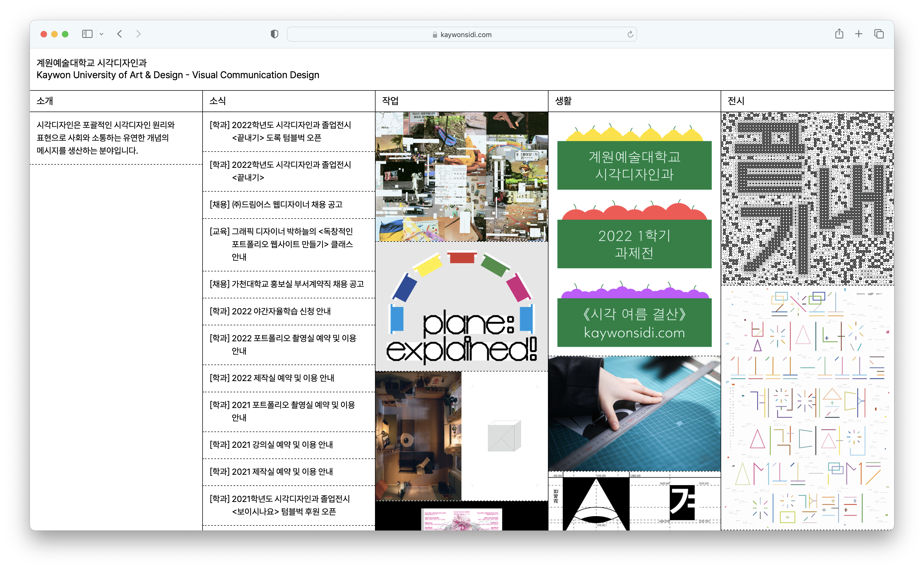Screen dimensions: 924x570
Task: Open 드림어스 웹디자이너 채용 공고 post
Action: coord(276,204)
